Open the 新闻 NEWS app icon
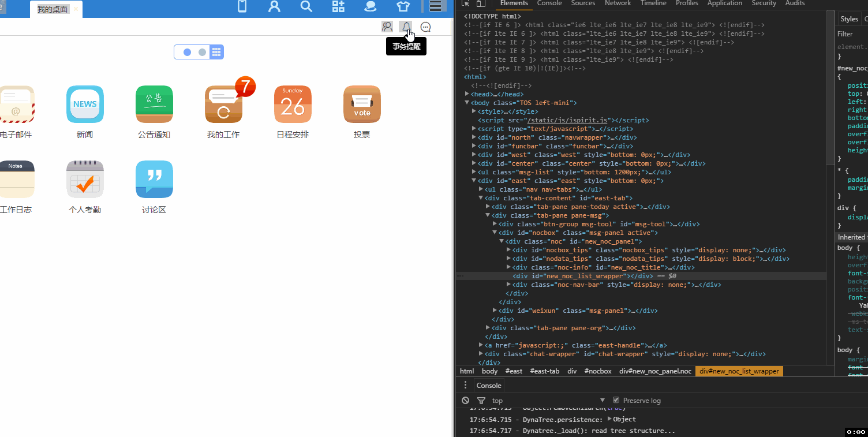Image resolution: width=868 pixels, height=437 pixels. point(85,104)
